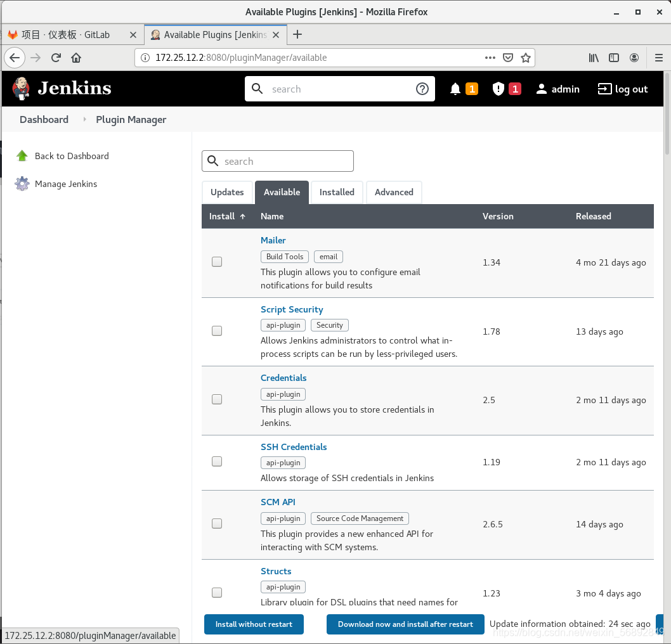671x644 pixels.
Task: Click the log out arrow icon
Action: (x=604, y=89)
